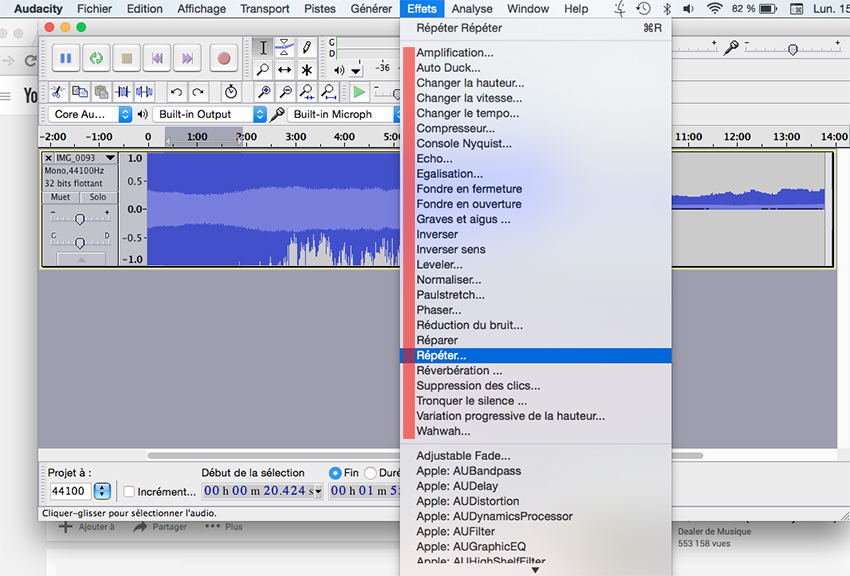The height and width of the screenshot is (576, 850).
Task: Click the Normaliser effect entry
Action: click(x=448, y=280)
